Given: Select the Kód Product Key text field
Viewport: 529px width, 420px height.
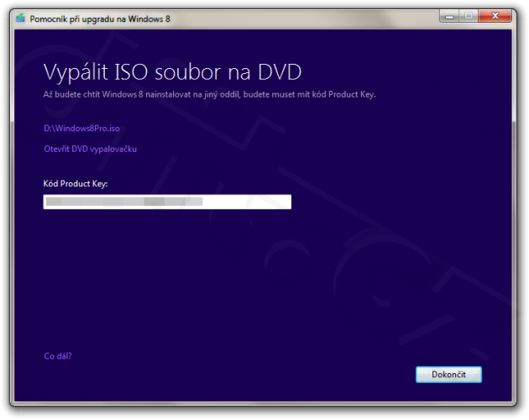Looking at the screenshot, I should 167,202.
